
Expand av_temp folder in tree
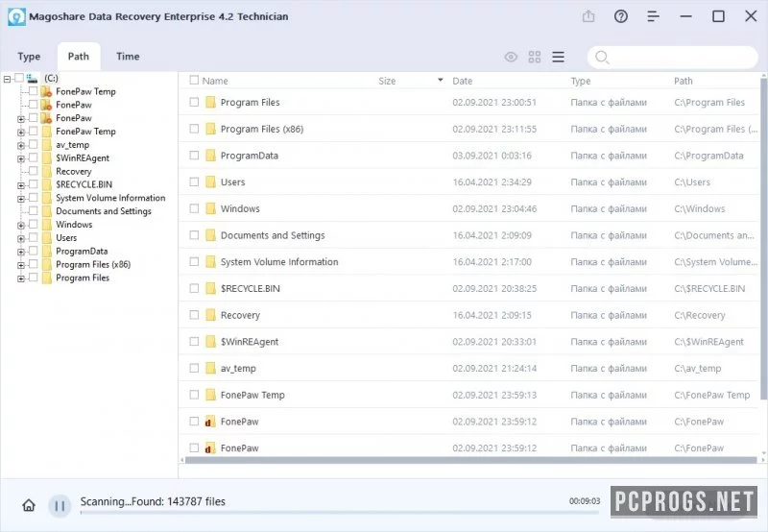coord(20,146)
